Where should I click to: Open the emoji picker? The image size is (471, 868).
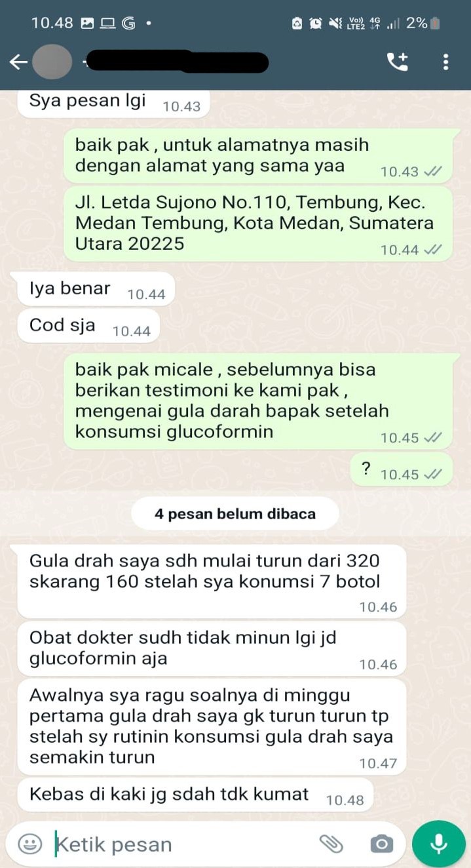click(29, 844)
